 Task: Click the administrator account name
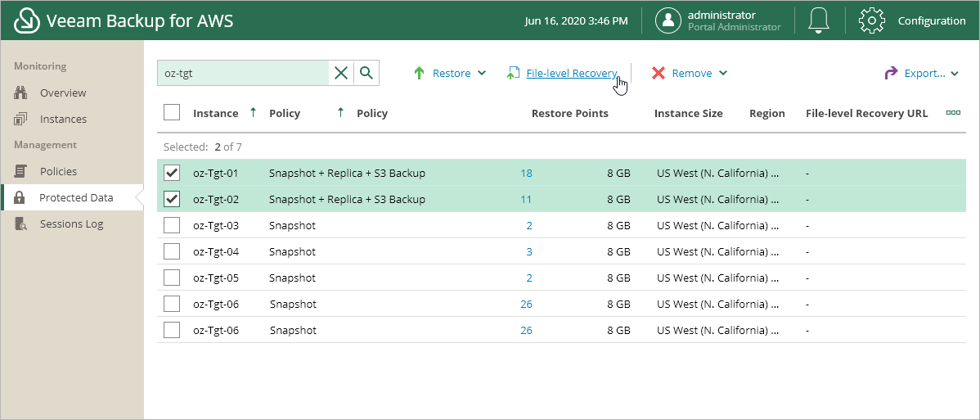722,15
